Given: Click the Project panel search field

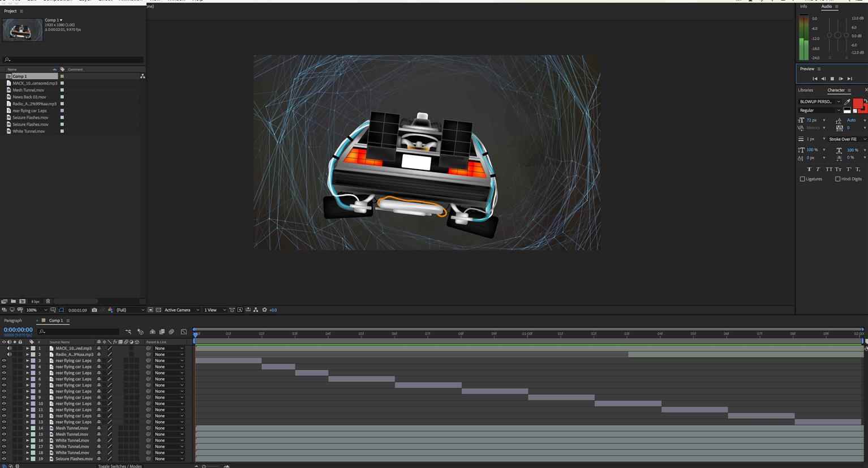Looking at the screenshot, I should 72,59.
